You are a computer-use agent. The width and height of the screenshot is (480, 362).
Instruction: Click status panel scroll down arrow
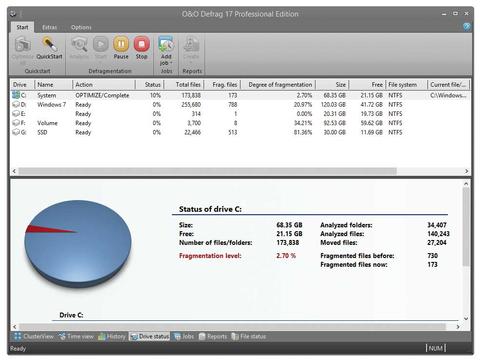(466, 318)
